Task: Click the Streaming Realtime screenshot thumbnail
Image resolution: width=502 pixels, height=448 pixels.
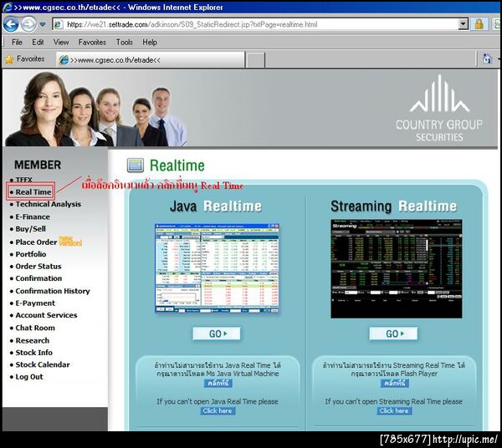Action: (397, 268)
